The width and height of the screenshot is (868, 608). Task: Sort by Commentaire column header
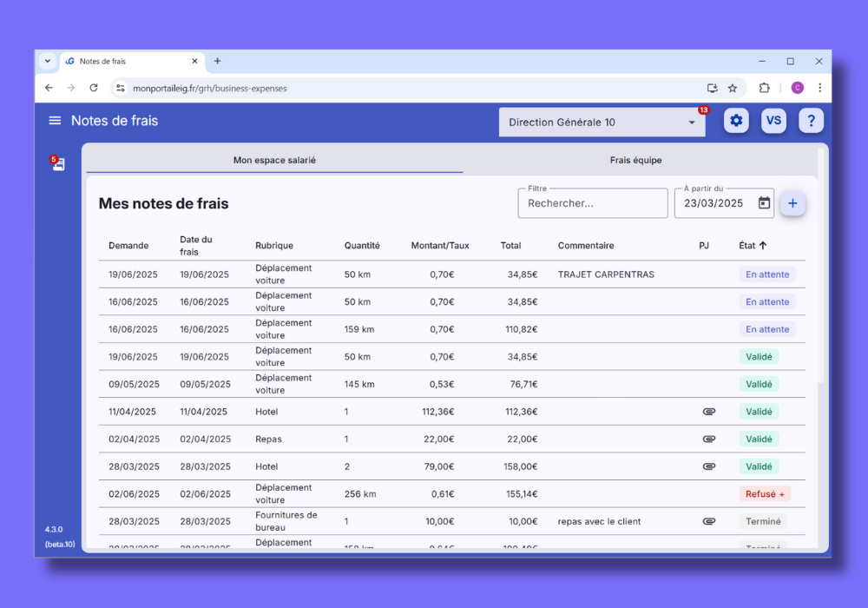[x=586, y=245]
